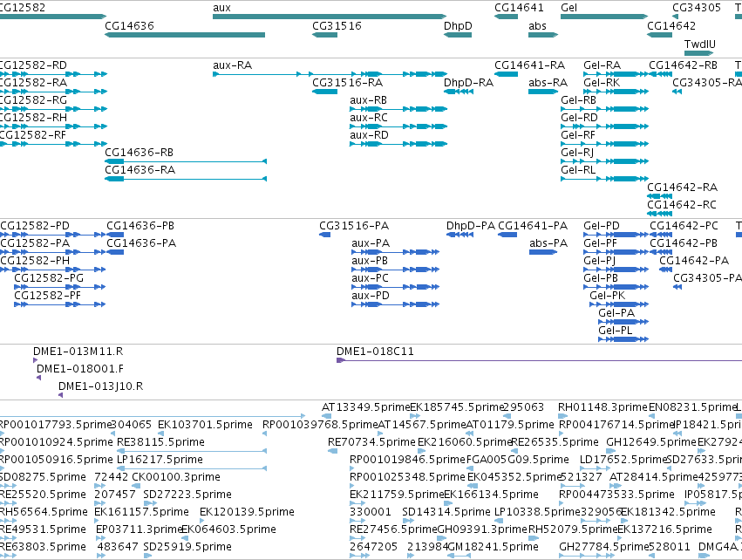
Task: Select the abs gene label
Action: point(537,25)
